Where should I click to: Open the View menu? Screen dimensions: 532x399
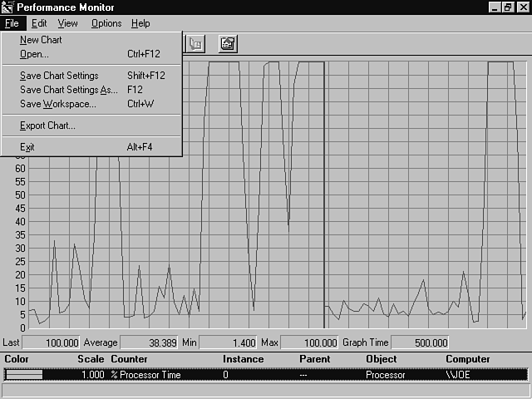click(67, 23)
